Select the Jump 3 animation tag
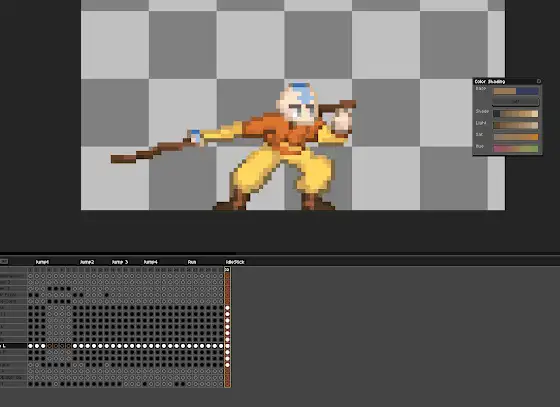The image size is (560, 407). pyautogui.click(x=120, y=262)
